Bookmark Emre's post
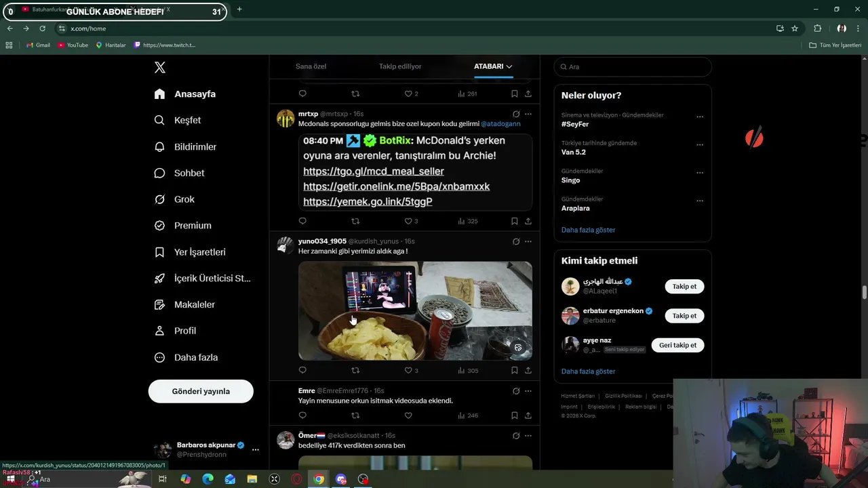The image size is (868, 488). pos(515,415)
